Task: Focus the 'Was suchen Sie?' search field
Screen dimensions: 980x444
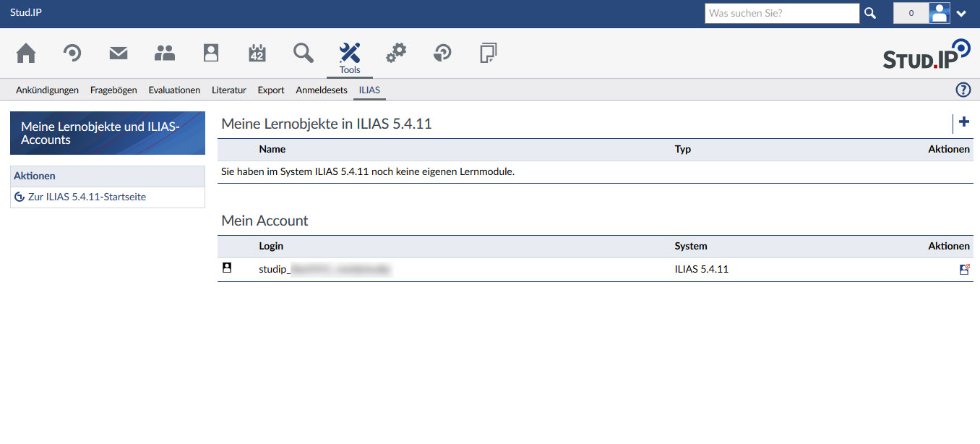Action: [782, 13]
